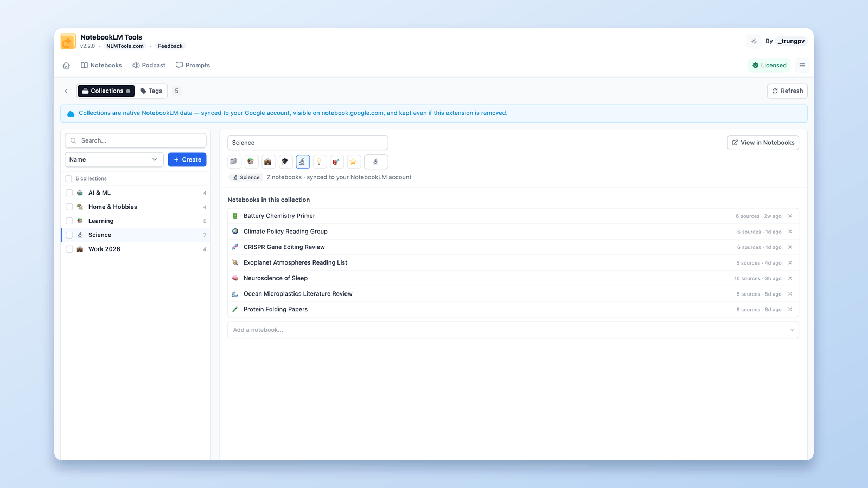
Task: Click the Licensed status badge
Action: (769, 65)
